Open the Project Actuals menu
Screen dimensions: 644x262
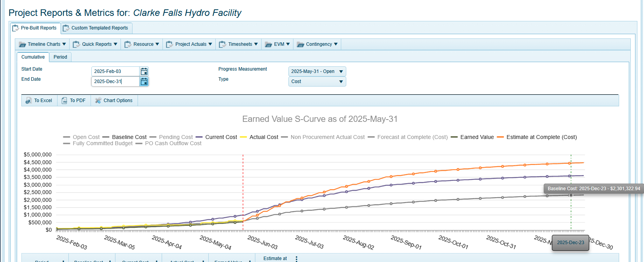(x=189, y=44)
